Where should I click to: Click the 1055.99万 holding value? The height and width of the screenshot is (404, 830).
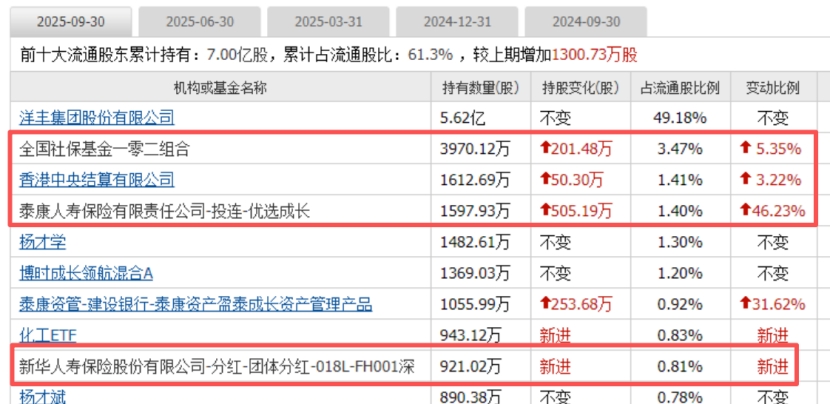click(x=475, y=304)
